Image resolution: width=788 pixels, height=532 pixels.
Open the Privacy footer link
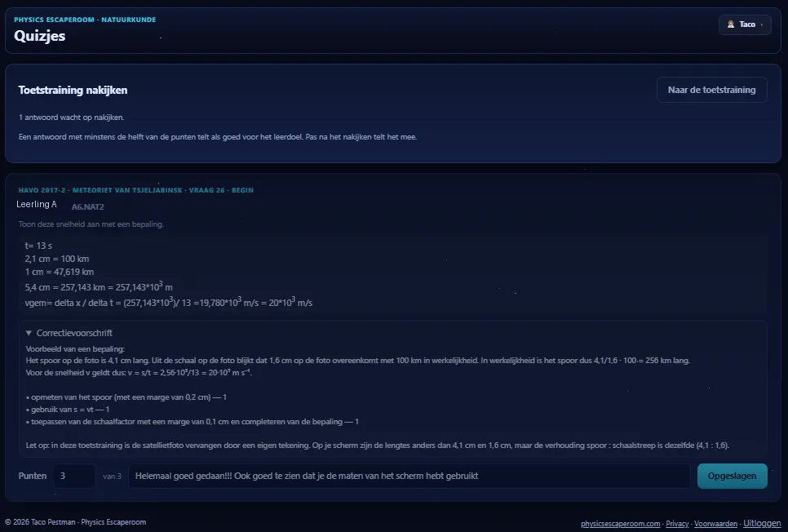pyautogui.click(x=677, y=524)
